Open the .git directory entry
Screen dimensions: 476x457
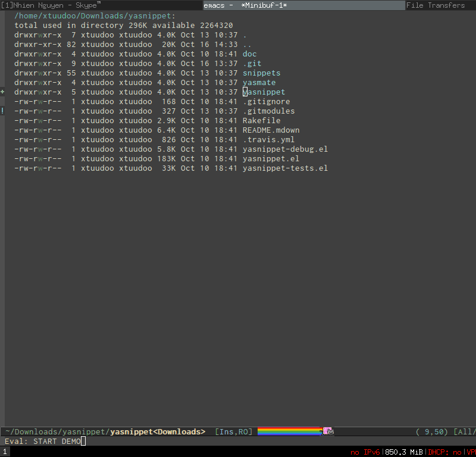tap(252, 64)
